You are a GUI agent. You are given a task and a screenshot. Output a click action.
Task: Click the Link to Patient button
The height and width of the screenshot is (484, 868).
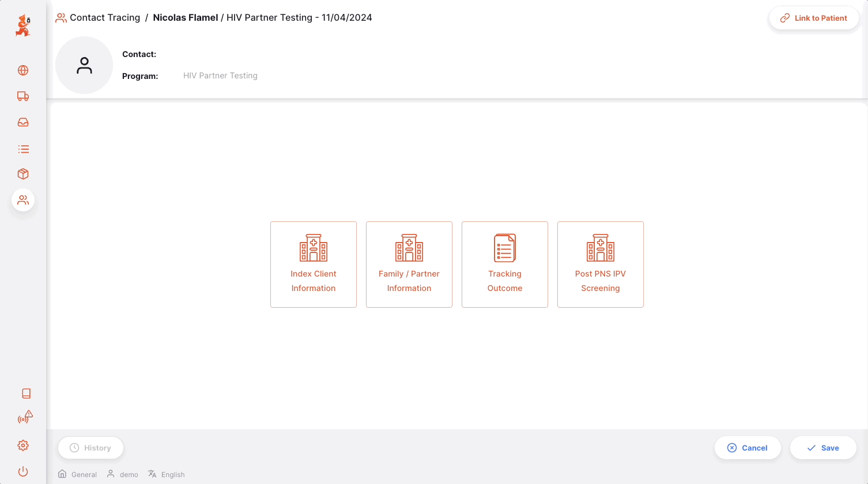[x=814, y=18]
